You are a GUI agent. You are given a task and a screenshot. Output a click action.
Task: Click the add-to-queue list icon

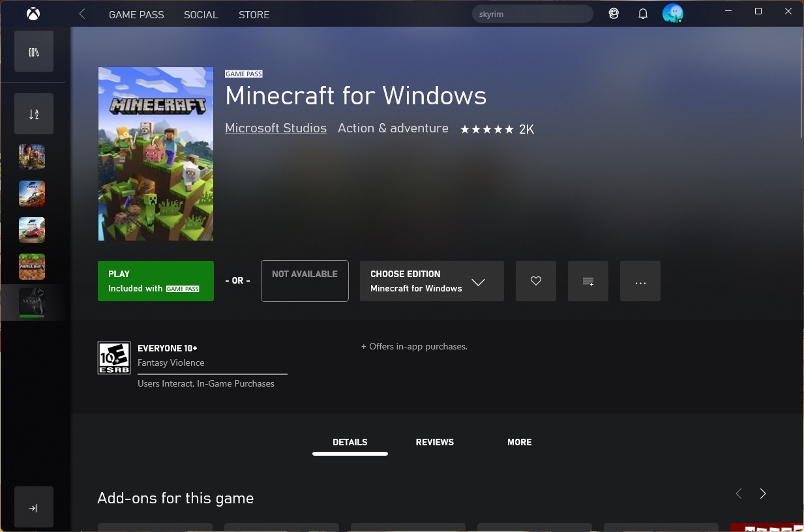[x=588, y=281]
